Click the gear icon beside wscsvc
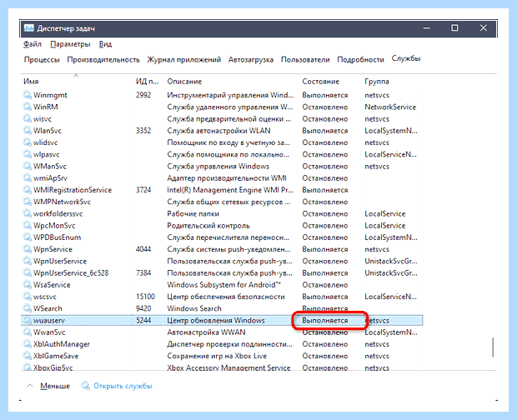Image resolution: width=517 pixels, height=420 pixels. pyautogui.click(x=27, y=297)
